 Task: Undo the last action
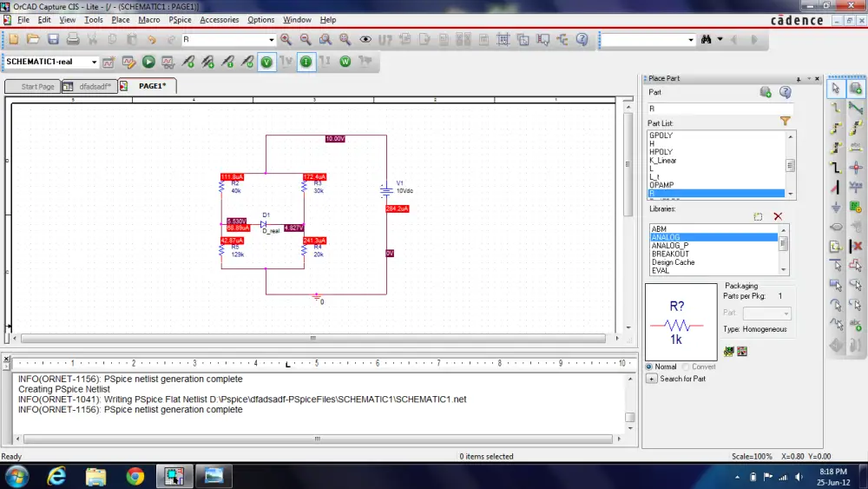pyautogui.click(x=152, y=39)
